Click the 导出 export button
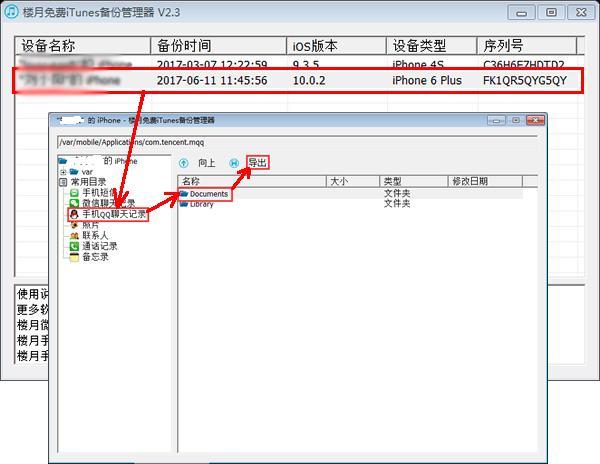Viewport: 600px width, 464px height. [257, 162]
